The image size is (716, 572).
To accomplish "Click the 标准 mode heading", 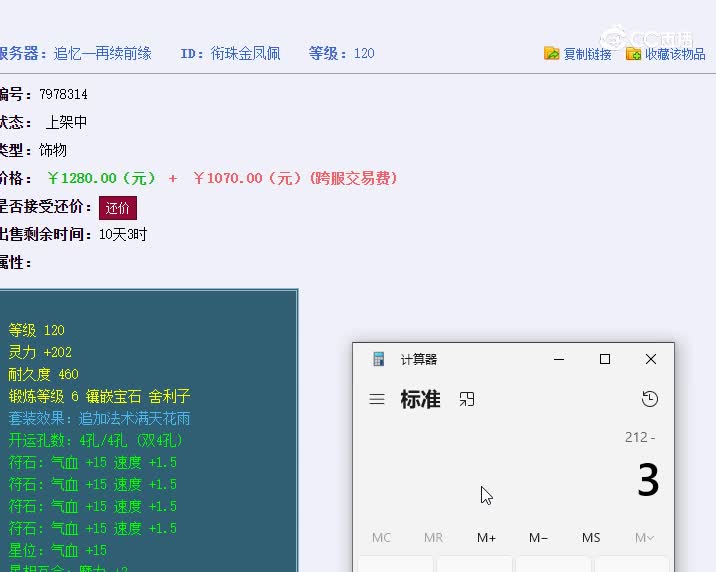I will pyautogui.click(x=420, y=399).
